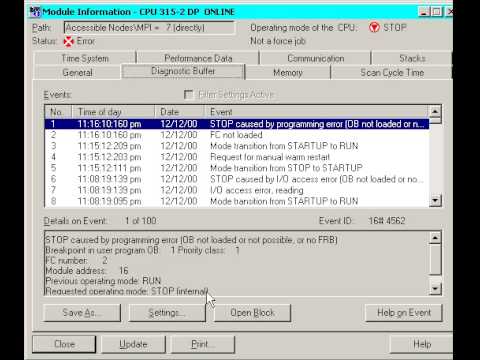Click the Event column header
This screenshot has height=360, width=480.
pos(316,112)
